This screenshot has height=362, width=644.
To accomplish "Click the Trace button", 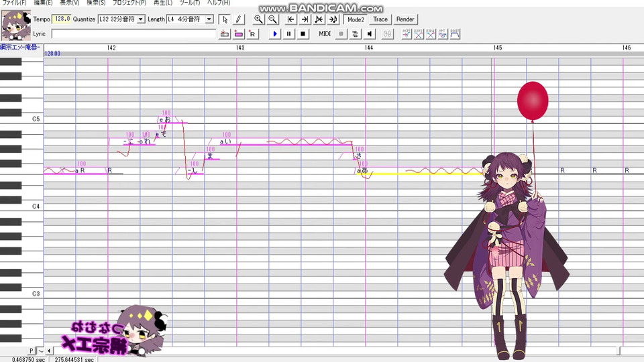I will (x=380, y=19).
